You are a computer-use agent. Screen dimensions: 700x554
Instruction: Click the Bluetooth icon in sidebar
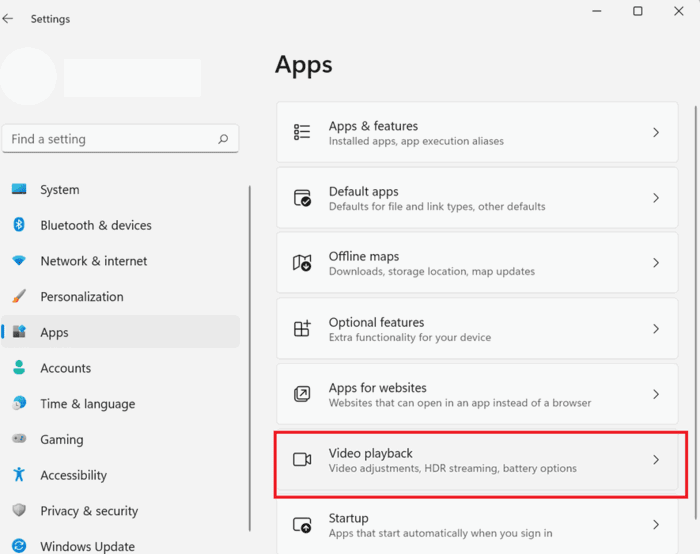click(x=19, y=225)
